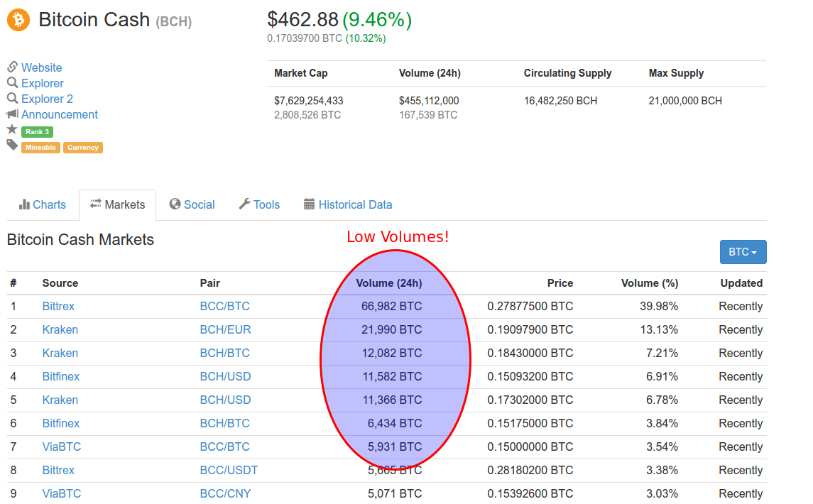Open the Explorer 2 link

tap(47, 99)
